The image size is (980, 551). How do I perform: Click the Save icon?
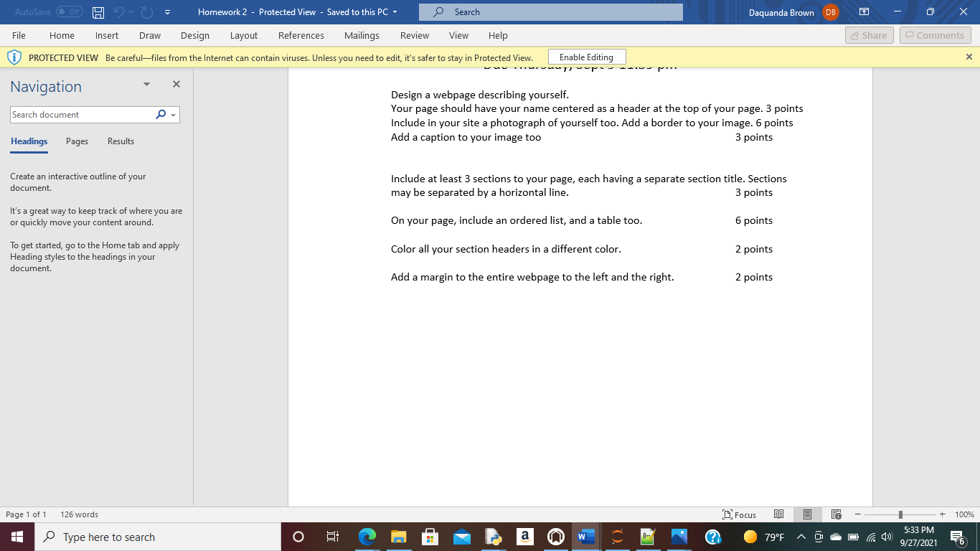click(98, 11)
